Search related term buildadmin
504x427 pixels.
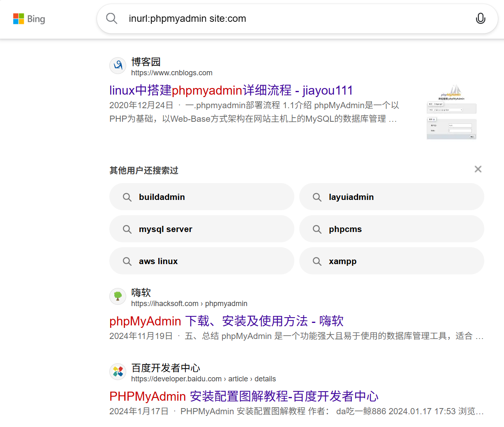pos(202,197)
